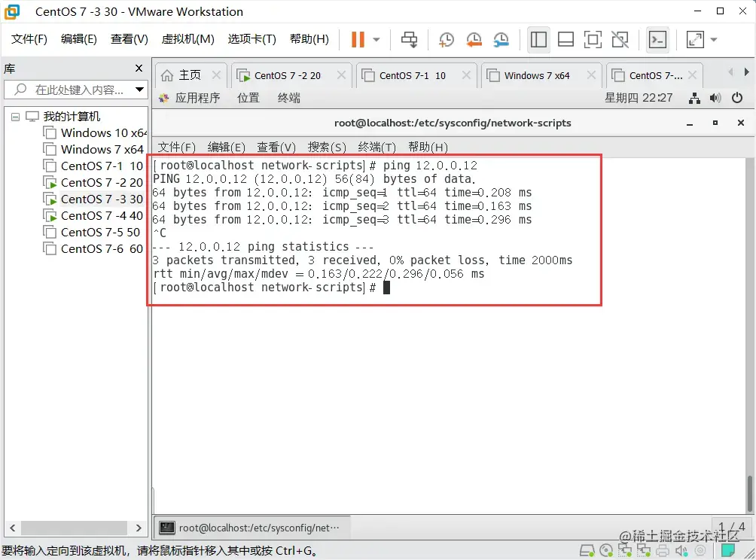Click the network status icon in CentOS
Image resolution: width=756 pixels, height=560 pixels.
pyautogui.click(x=695, y=99)
